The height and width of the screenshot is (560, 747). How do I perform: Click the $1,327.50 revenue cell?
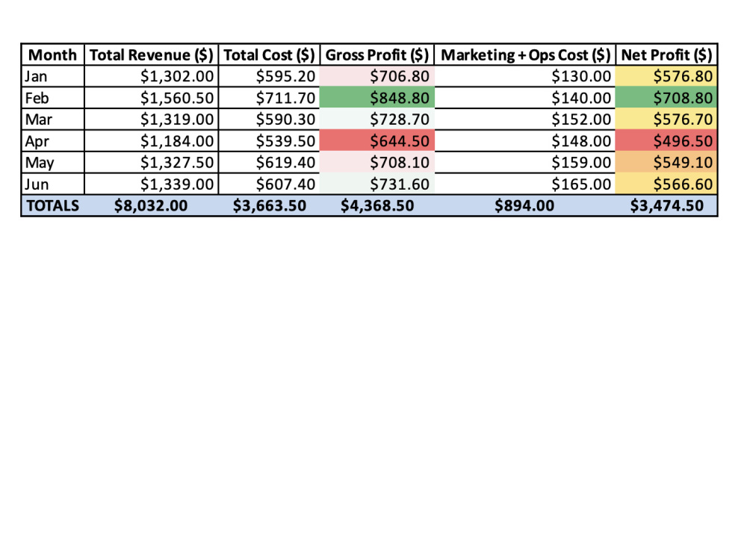tap(152, 162)
